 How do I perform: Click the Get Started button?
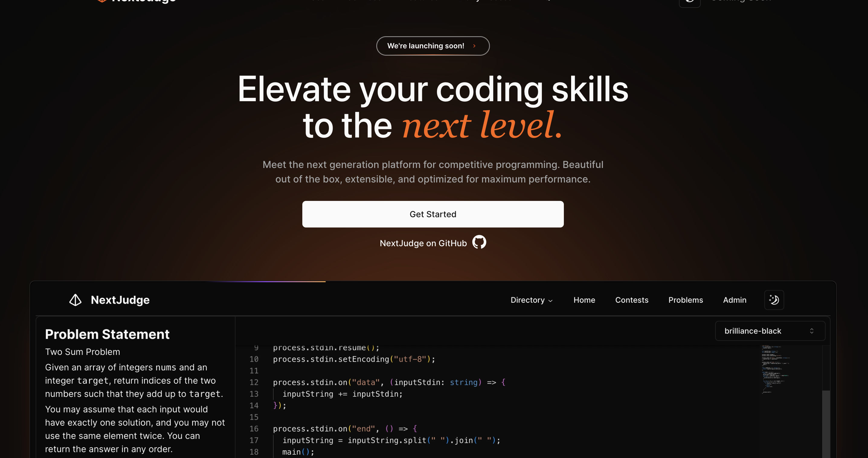tap(433, 214)
